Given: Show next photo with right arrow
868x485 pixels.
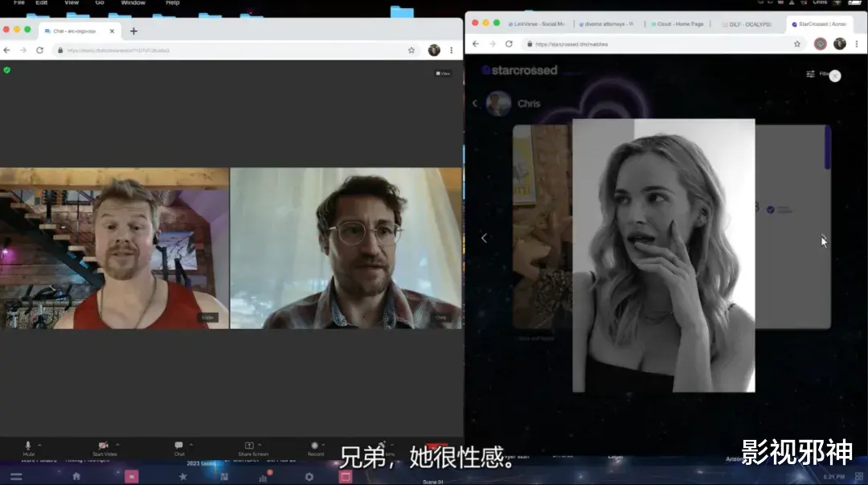Looking at the screenshot, I should point(823,240).
